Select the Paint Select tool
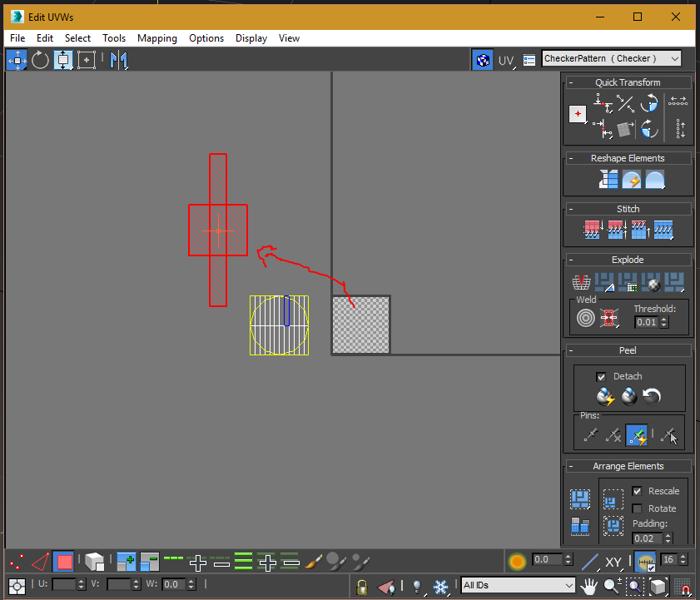The height and width of the screenshot is (600, 700). 312,562
